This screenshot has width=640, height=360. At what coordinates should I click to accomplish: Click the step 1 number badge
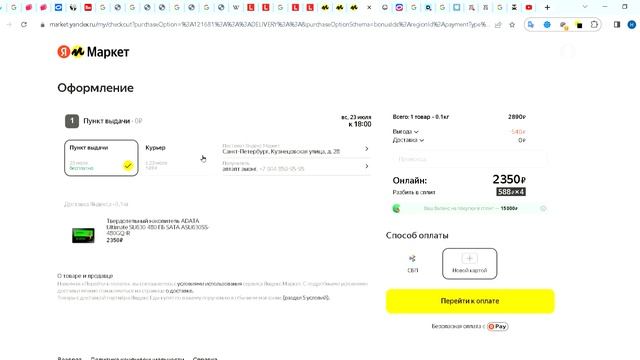(72, 121)
